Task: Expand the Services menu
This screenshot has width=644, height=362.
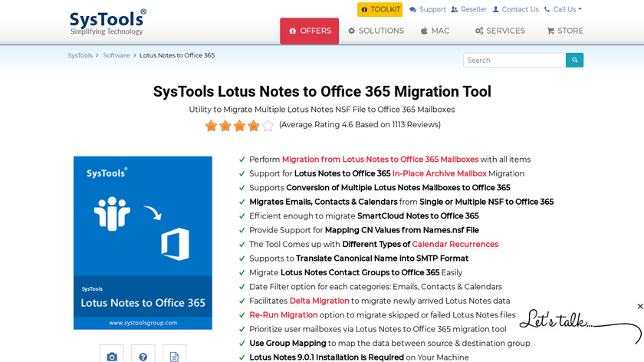Action: 500,31
